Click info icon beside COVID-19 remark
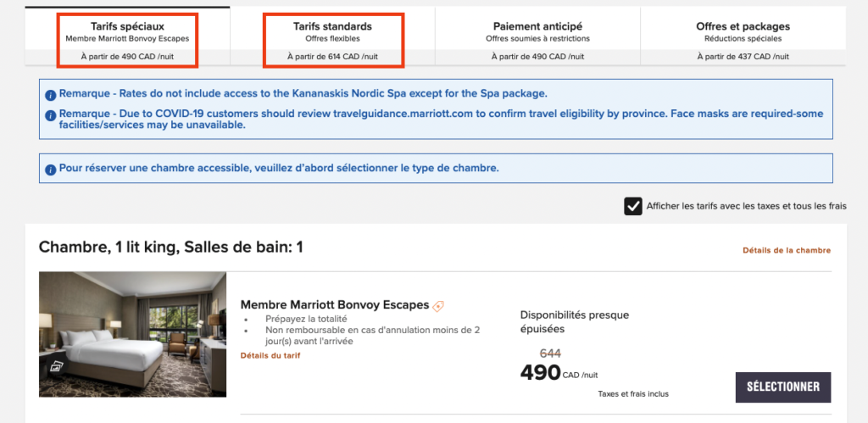 (51, 114)
